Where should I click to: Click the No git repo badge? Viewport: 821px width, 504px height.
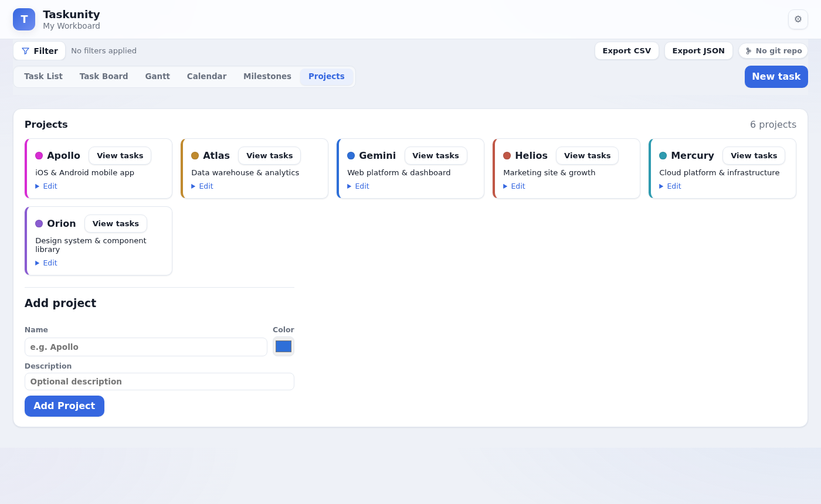pyautogui.click(x=773, y=51)
